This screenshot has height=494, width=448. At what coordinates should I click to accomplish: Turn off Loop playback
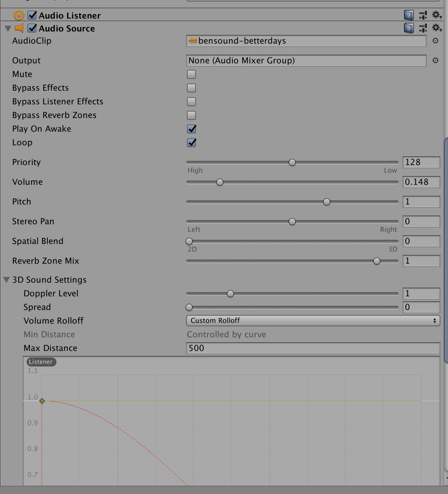[191, 143]
